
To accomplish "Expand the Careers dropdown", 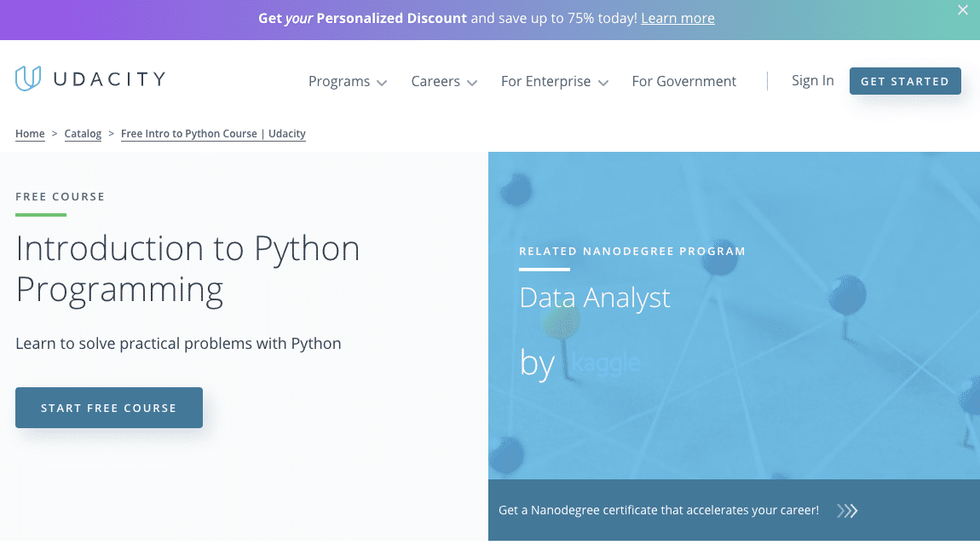I will pyautogui.click(x=443, y=81).
